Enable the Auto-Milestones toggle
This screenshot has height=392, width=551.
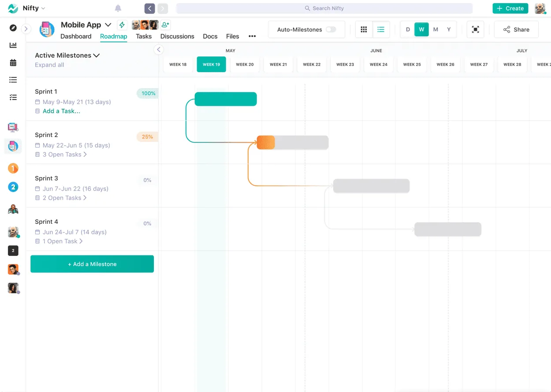pyautogui.click(x=331, y=29)
